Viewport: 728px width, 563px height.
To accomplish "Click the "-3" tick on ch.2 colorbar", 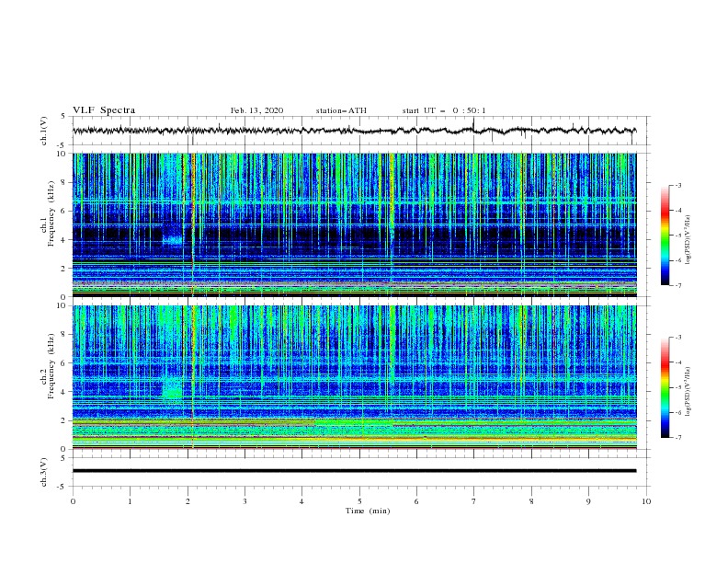I will 677,338.
